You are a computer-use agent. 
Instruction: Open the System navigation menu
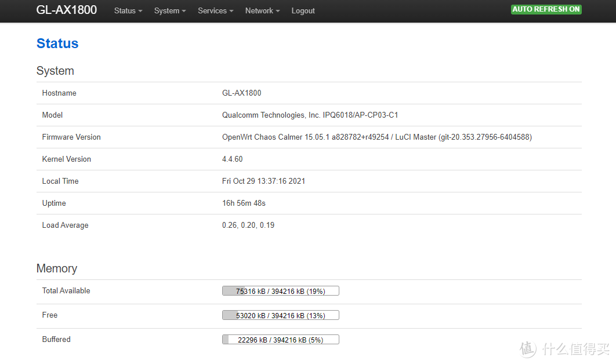click(x=169, y=10)
